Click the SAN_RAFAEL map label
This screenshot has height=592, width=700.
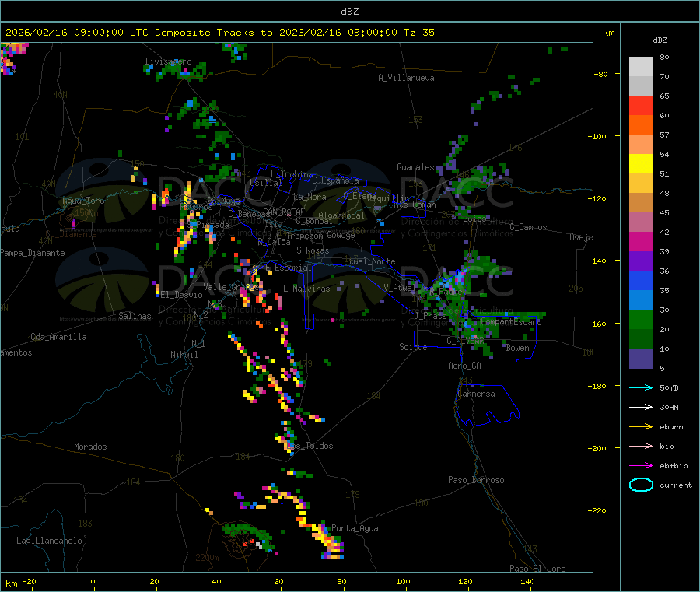tap(285, 212)
